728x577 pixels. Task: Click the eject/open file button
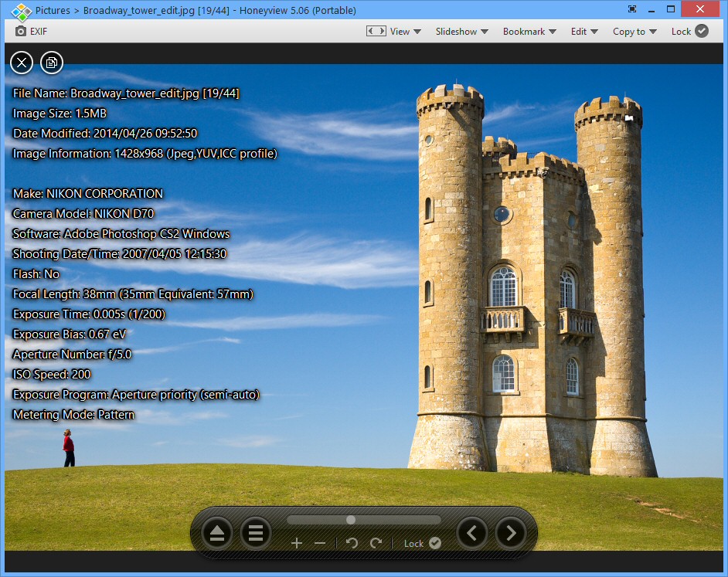click(x=217, y=533)
